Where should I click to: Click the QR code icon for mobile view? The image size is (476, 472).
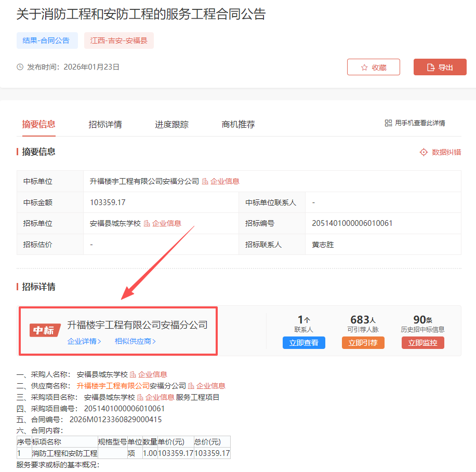click(x=388, y=123)
